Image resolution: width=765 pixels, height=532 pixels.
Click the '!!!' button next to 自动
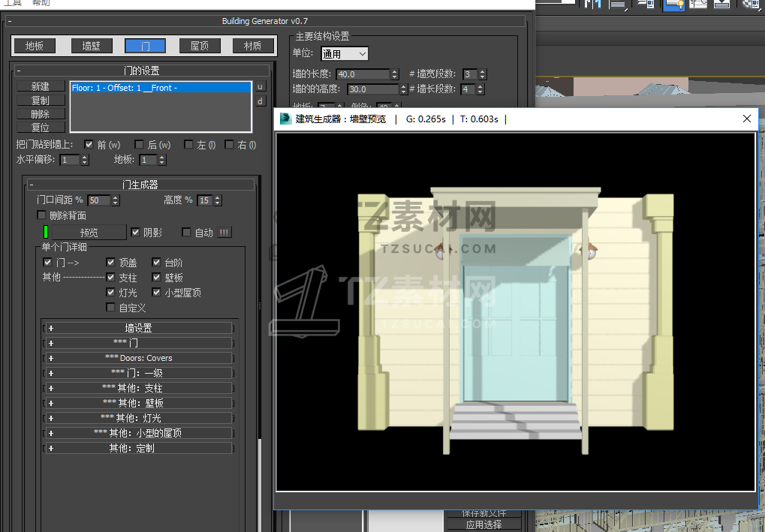pyautogui.click(x=224, y=233)
